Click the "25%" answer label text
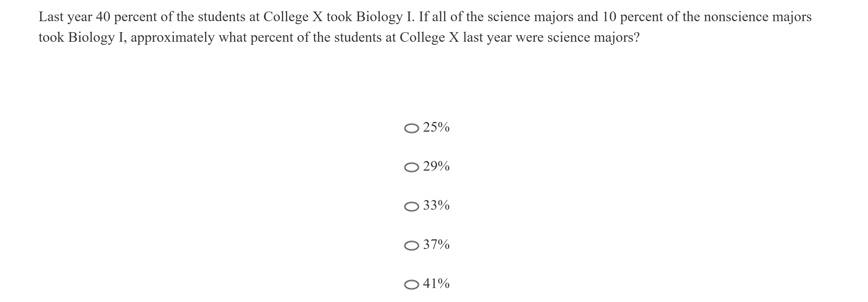Screen dimensions: 868x302 436,127
